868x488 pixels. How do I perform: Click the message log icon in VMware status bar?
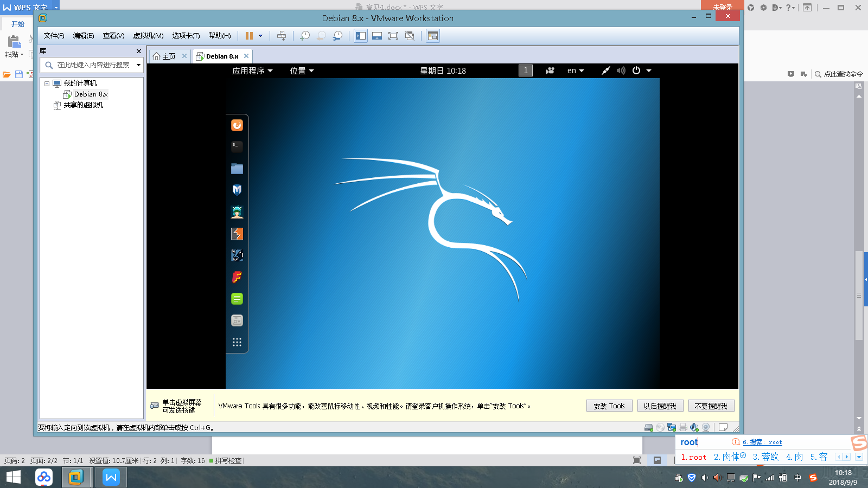coord(723,427)
